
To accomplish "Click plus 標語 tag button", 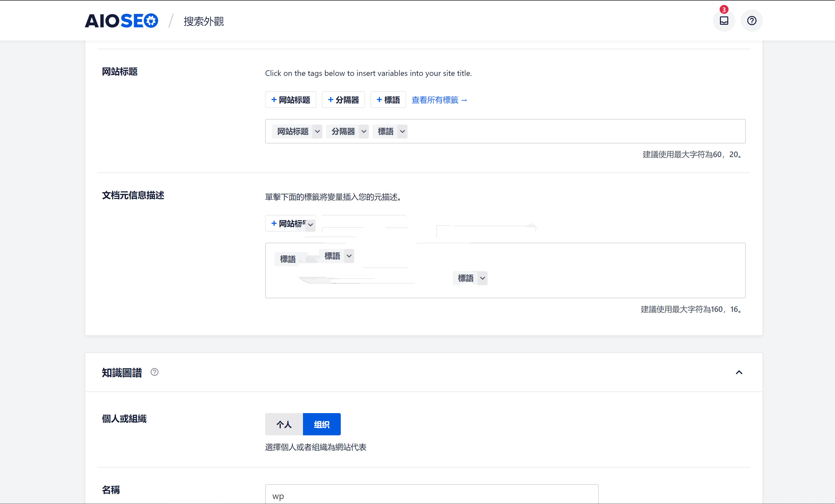I will 388,100.
